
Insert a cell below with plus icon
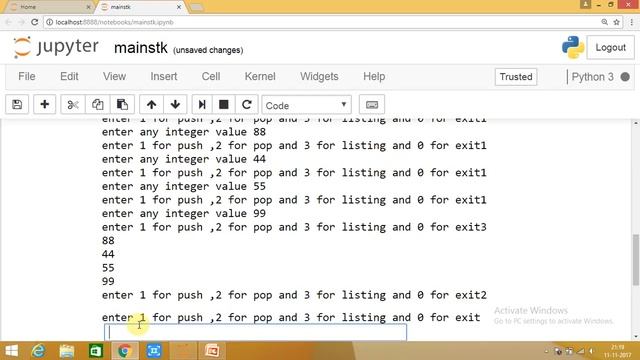tap(44, 104)
